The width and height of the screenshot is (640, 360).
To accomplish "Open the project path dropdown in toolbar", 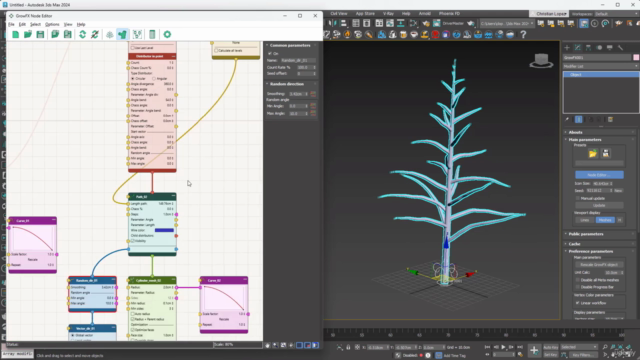I will pos(507,24).
